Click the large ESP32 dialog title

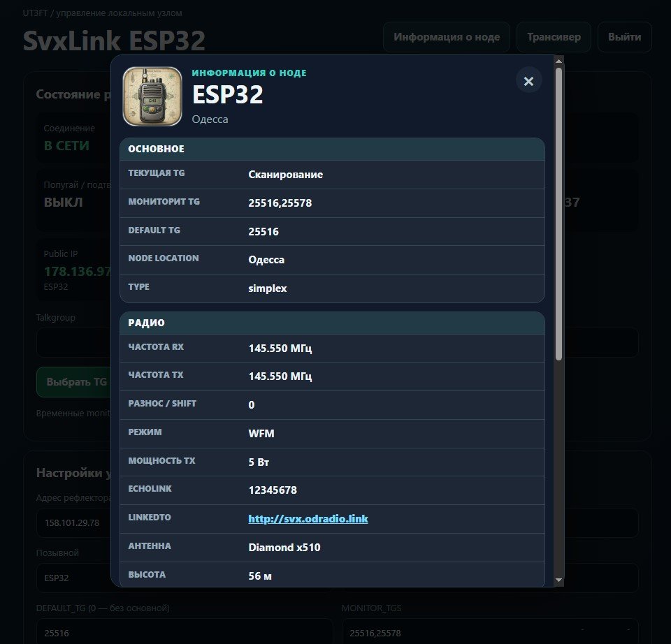point(227,94)
